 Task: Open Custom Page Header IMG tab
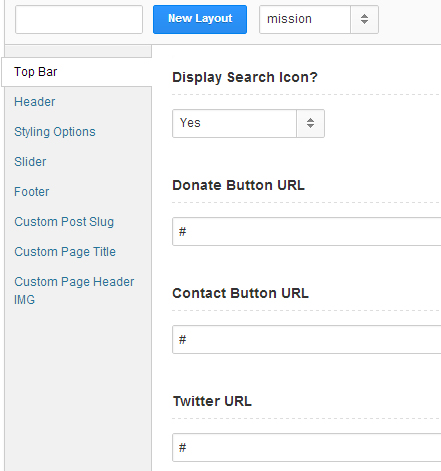tap(74, 290)
